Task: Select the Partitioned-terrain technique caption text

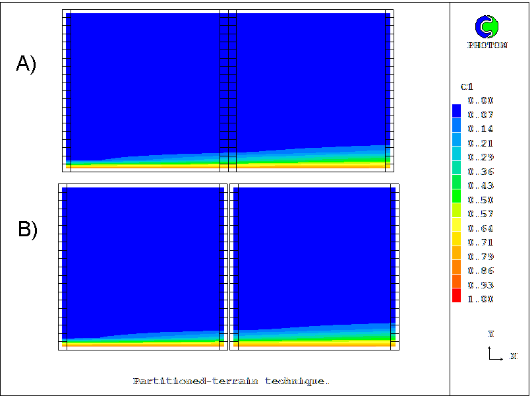Action: 231,381
